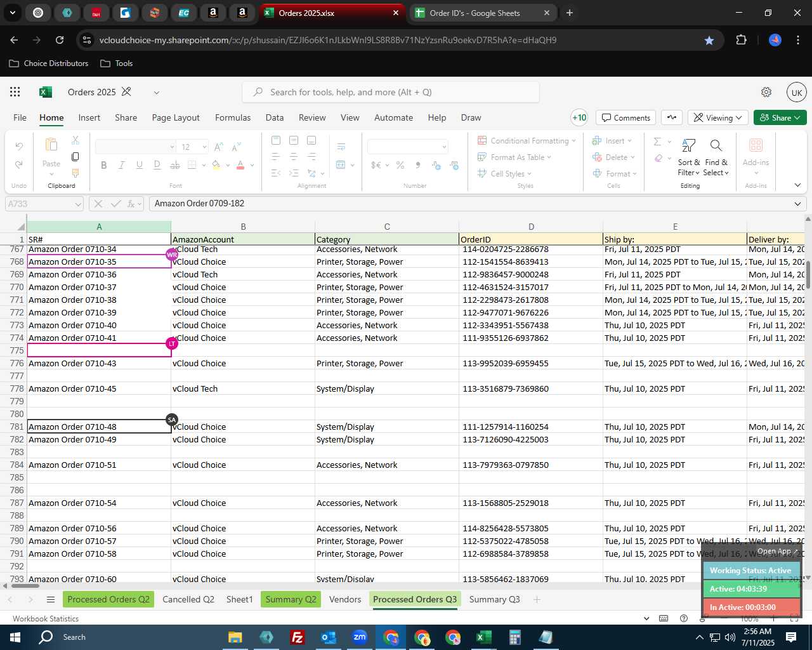Toggle center horizontal alignment
The height and width of the screenshot is (650, 812).
(x=294, y=156)
